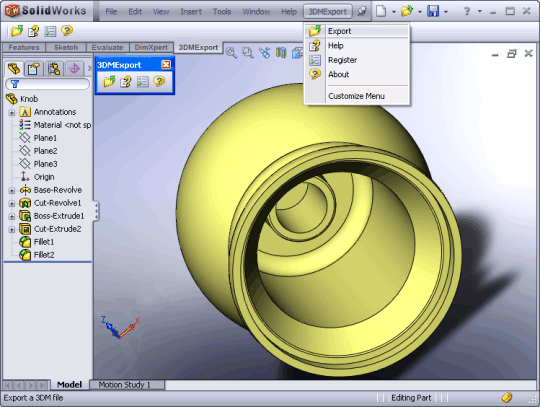Click the Zoom to Area view icon
Screen dimensions: 540x407
(248, 53)
